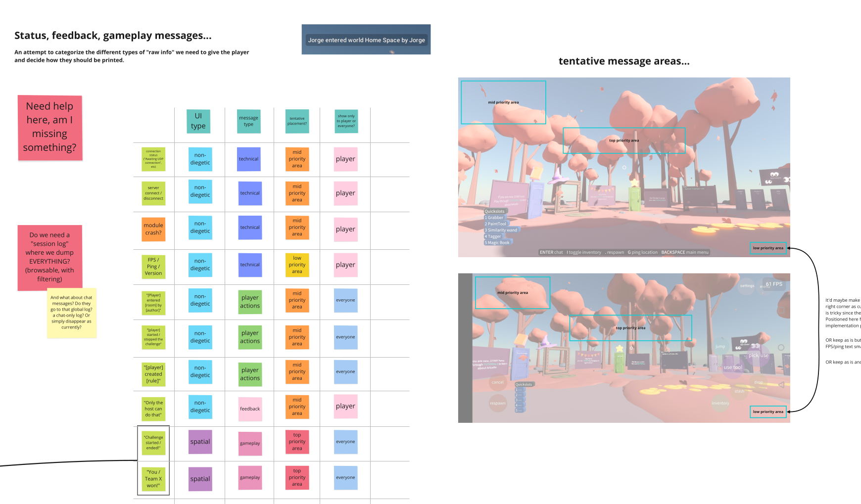Select the upper desktop game screenshot

click(x=624, y=167)
